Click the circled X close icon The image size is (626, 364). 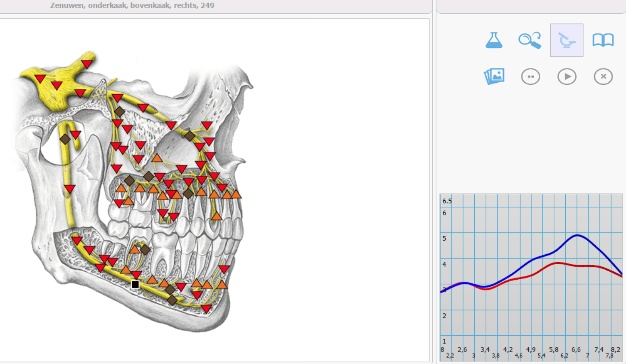click(603, 76)
